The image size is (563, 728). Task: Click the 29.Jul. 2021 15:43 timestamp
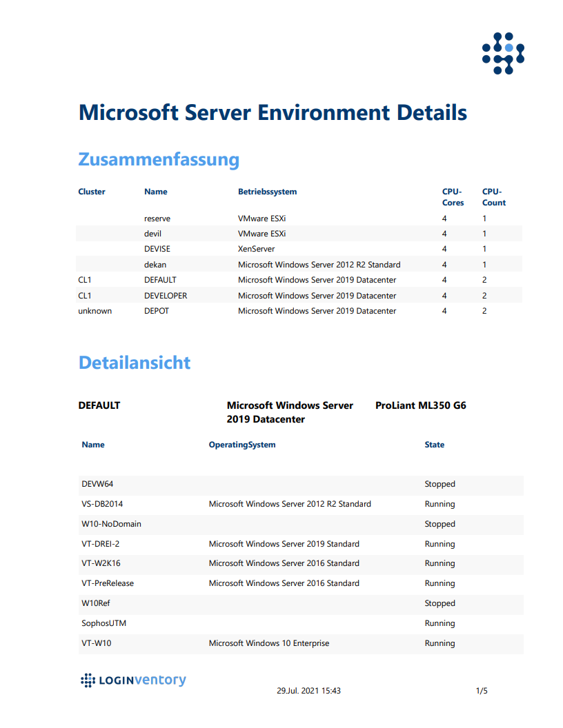[x=308, y=691]
